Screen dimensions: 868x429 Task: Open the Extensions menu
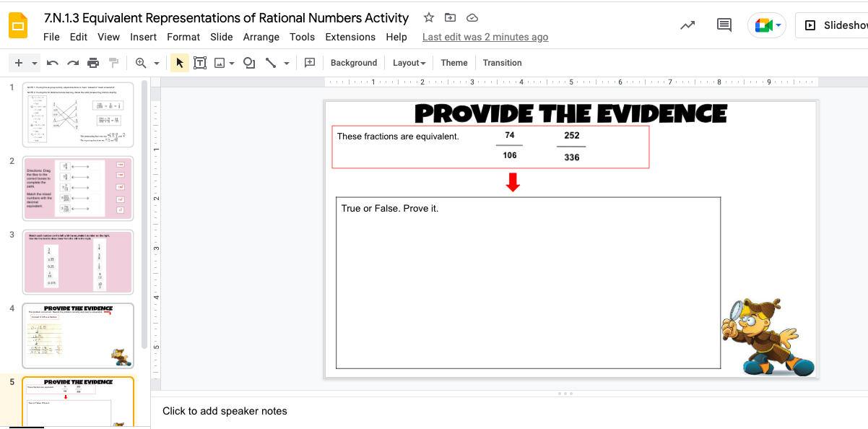pyautogui.click(x=350, y=37)
